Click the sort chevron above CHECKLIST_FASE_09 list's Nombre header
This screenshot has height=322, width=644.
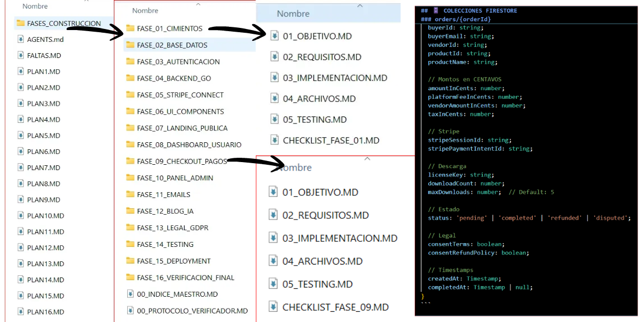367,159
